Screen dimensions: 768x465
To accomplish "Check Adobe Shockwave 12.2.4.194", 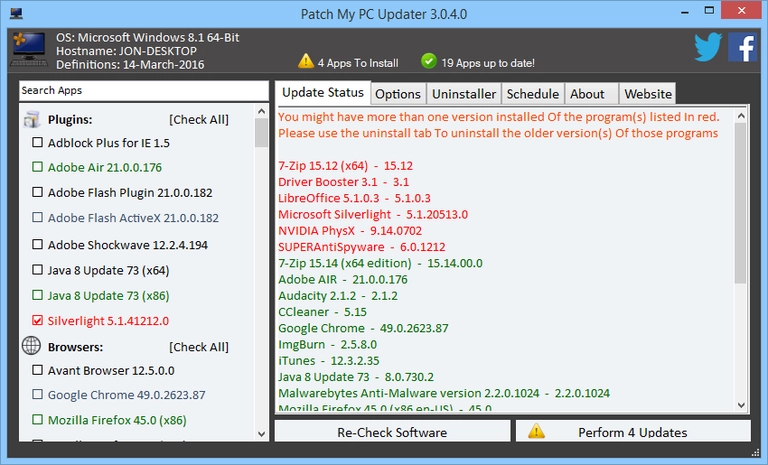I will [x=37, y=244].
